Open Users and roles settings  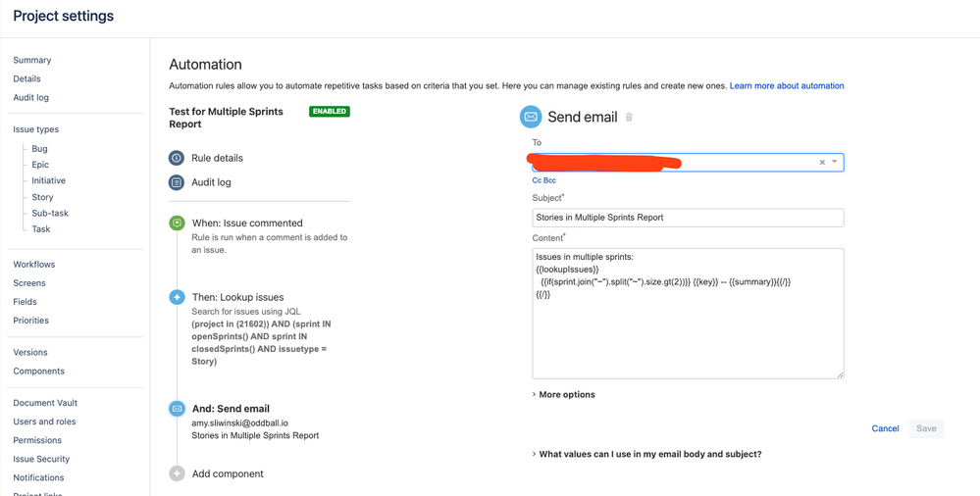44,422
